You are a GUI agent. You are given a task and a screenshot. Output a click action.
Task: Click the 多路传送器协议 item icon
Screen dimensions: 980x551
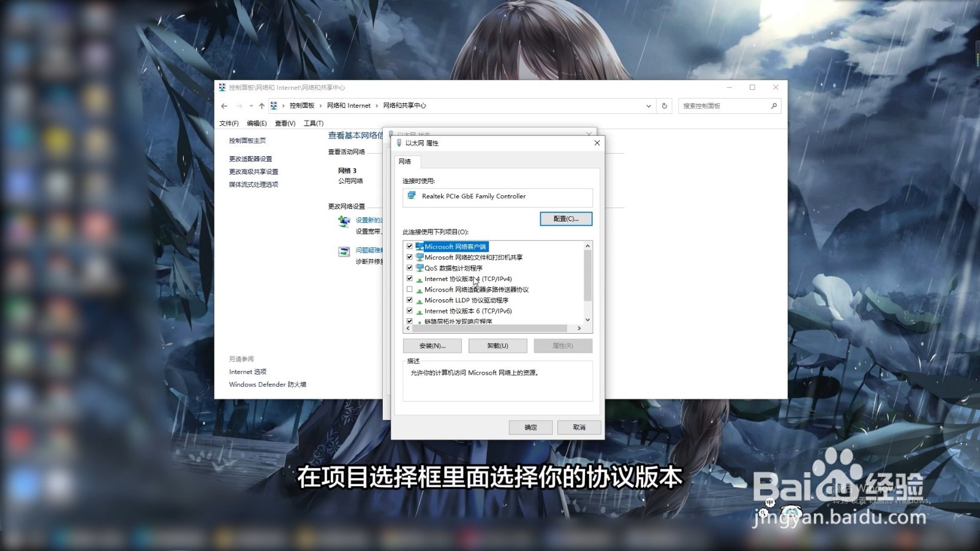420,290
